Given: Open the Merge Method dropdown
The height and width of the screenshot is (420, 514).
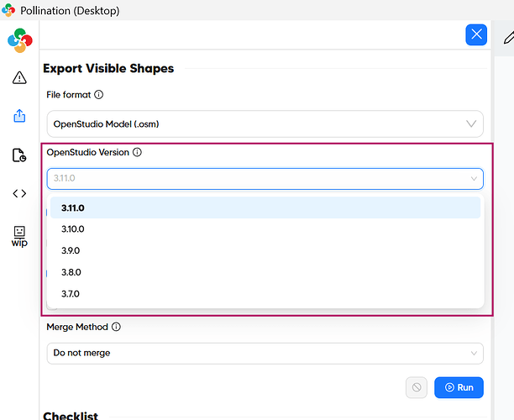Looking at the screenshot, I should tap(265, 354).
